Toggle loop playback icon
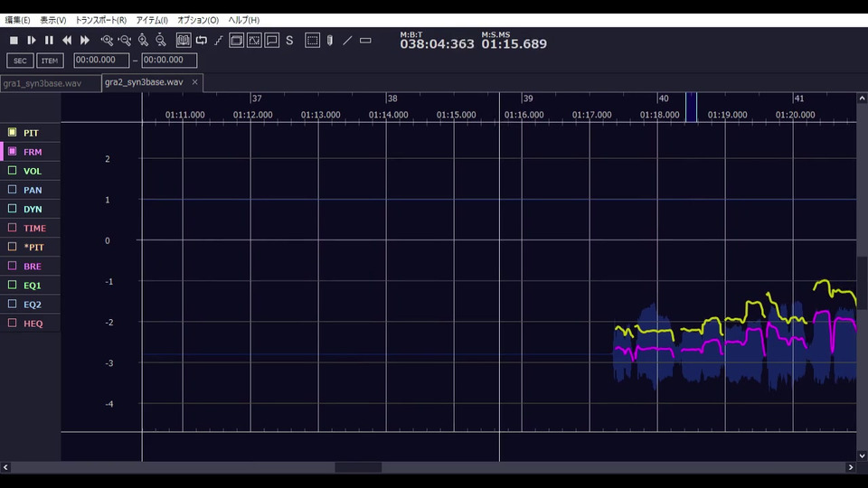The height and width of the screenshot is (488, 868). [202, 41]
